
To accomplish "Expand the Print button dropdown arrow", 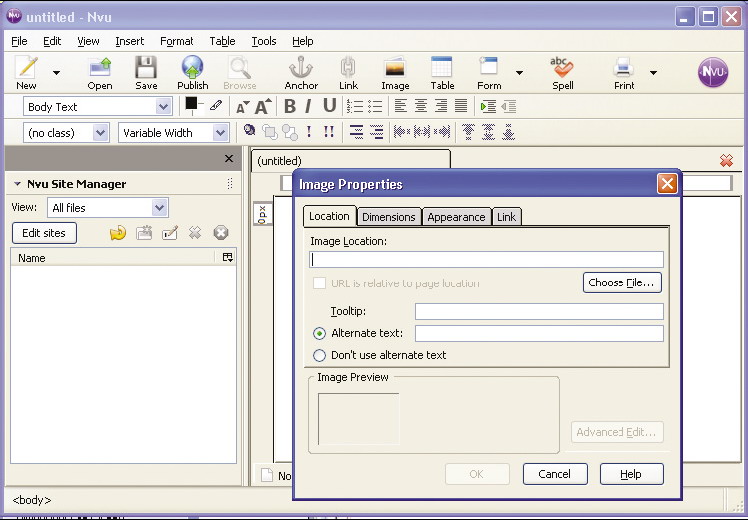I will point(653,73).
